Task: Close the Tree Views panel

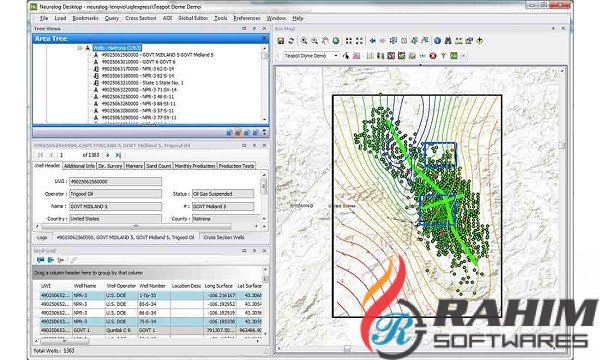Action: [x=264, y=29]
